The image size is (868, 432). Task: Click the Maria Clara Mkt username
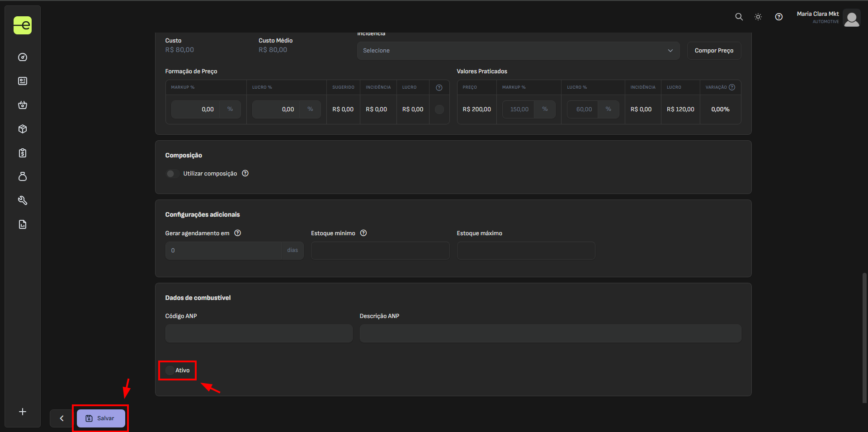817,14
